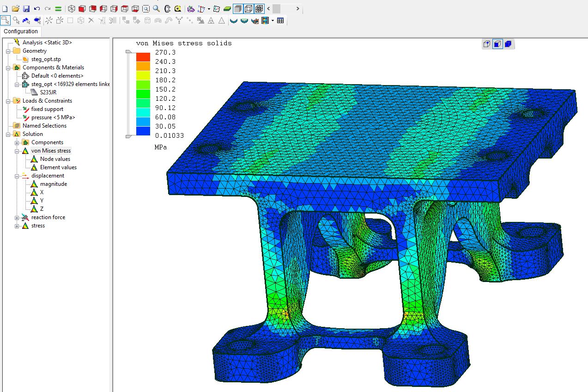The width and height of the screenshot is (588, 392).
Task: Click the face selection icon with blue surface
Action: point(26,20)
